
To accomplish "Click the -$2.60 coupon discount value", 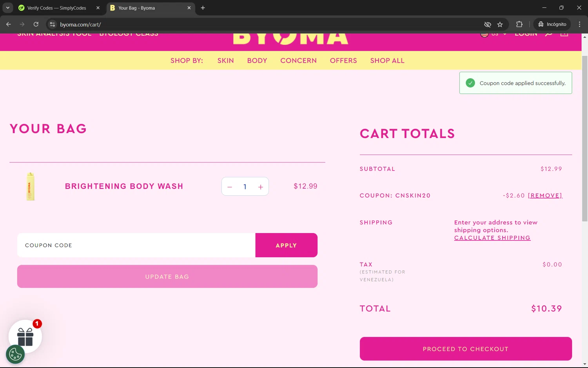I will tap(514, 195).
